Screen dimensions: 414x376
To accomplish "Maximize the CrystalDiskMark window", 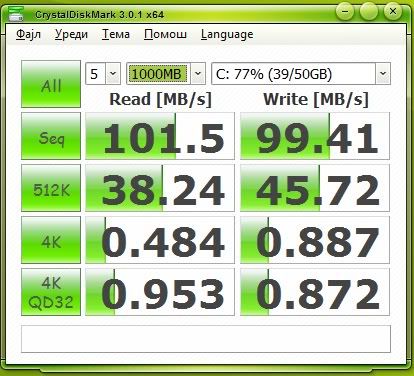I will (x=369, y=12).
